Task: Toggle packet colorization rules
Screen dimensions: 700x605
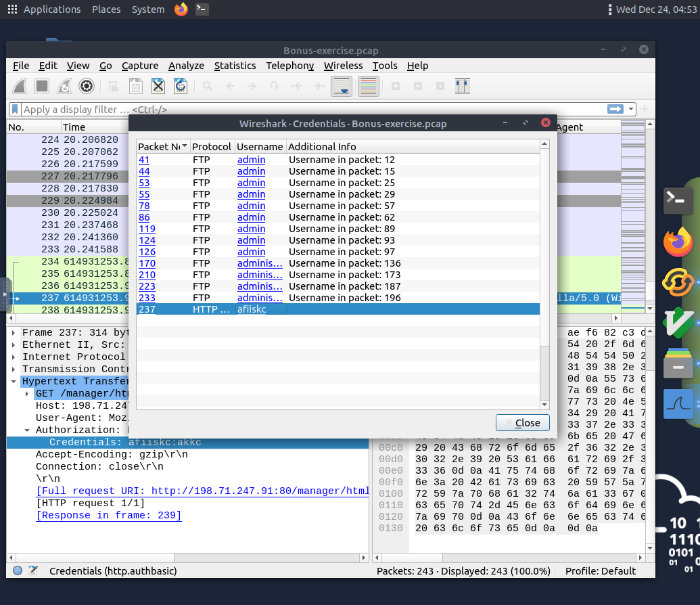Action: coord(369,86)
